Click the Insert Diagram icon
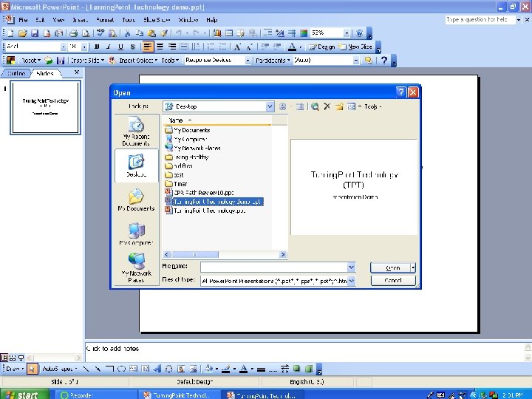The image size is (532, 399). [168, 369]
